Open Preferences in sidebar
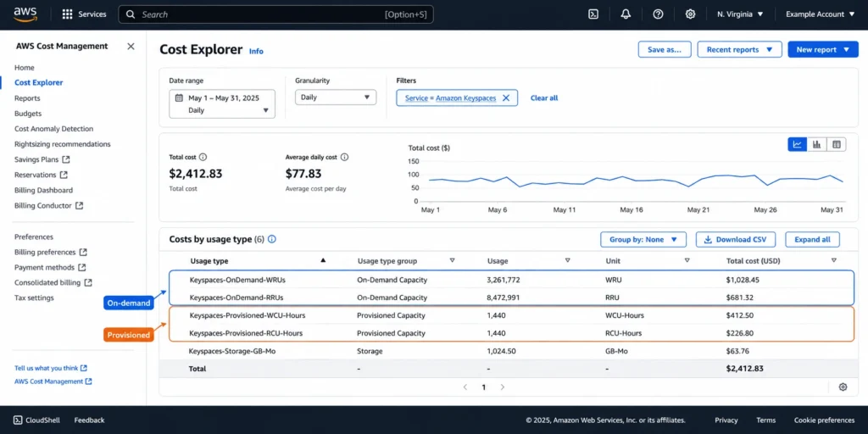Screen dimensions: 868x434 [x=34, y=237]
